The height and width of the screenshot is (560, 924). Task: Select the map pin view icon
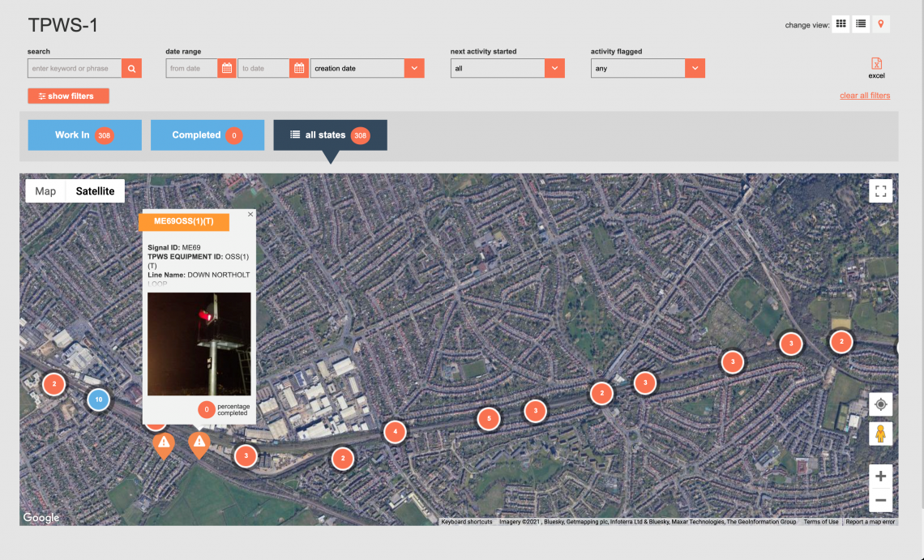[881, 24]
